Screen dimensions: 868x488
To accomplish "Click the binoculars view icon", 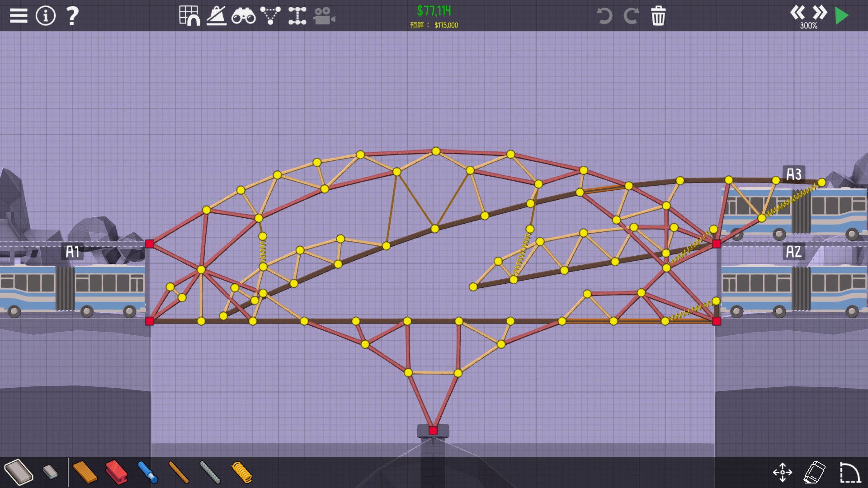I will 243,16.
